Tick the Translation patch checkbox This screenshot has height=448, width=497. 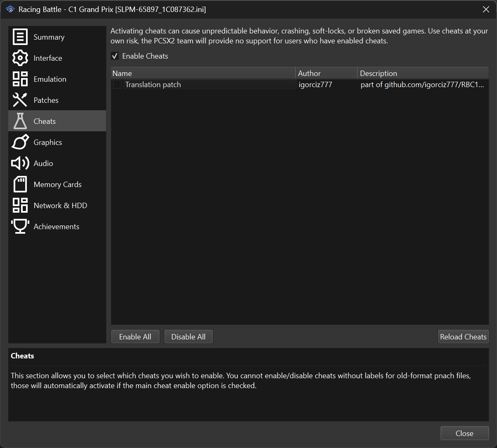coord(118,85)
